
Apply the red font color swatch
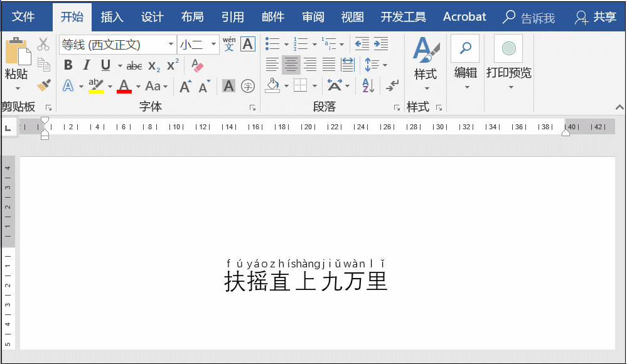pos(124,86)
